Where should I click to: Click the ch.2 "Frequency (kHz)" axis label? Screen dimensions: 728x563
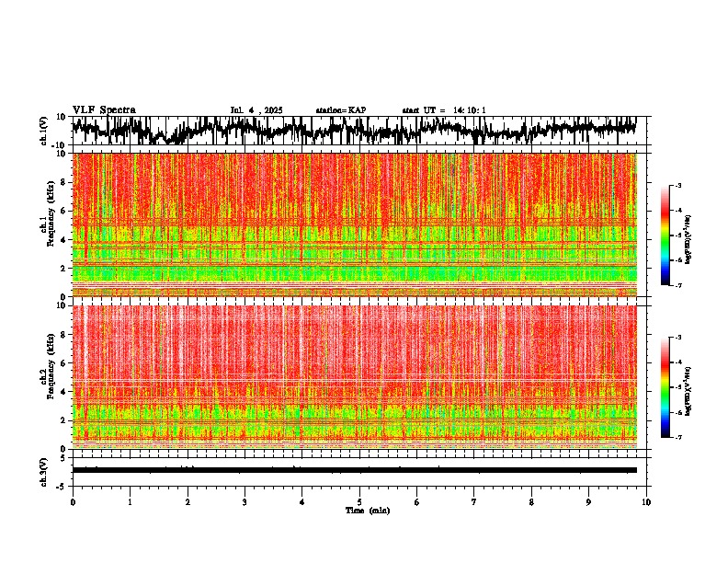[x=51, y=366]
